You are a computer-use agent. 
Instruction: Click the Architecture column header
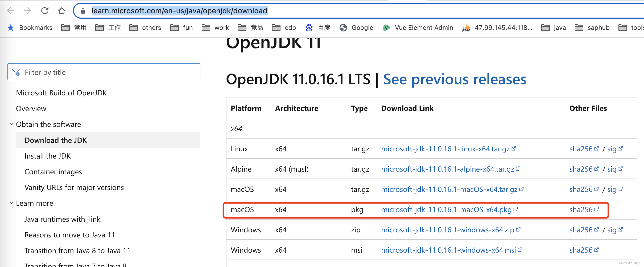coord(297,108)
